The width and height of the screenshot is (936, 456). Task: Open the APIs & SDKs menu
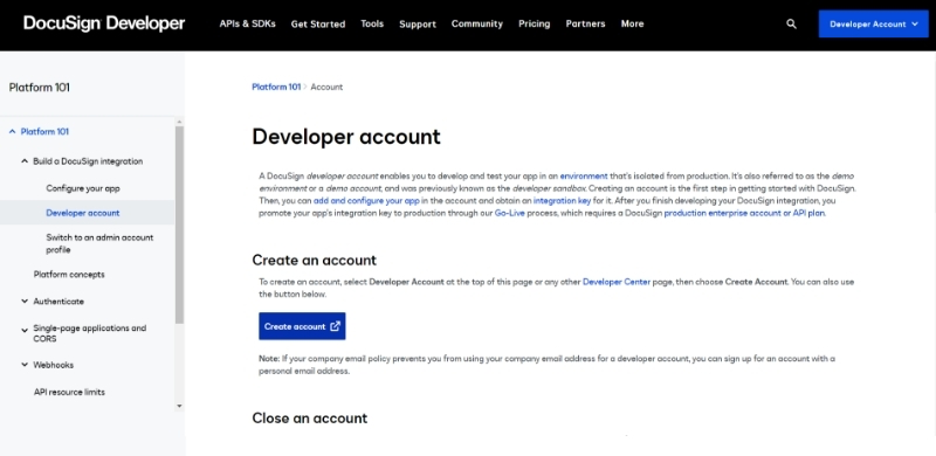(x=247, y=24)
